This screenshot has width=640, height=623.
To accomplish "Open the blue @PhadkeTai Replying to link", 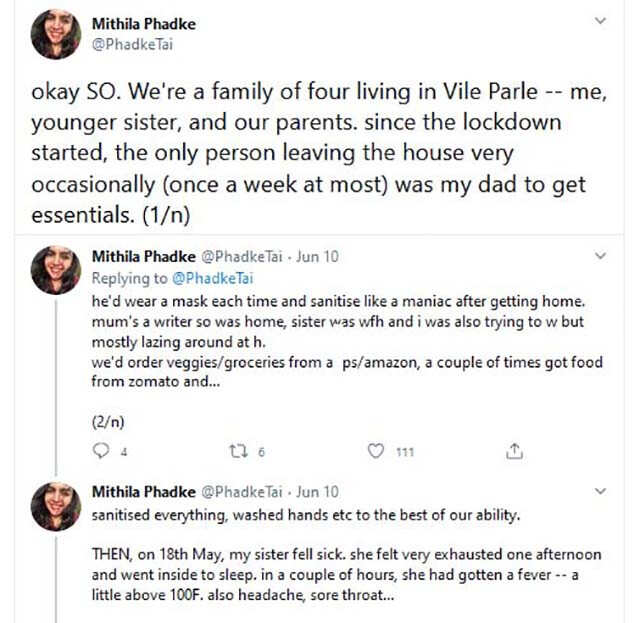I will pyautogui.click(x=213, y=278).
